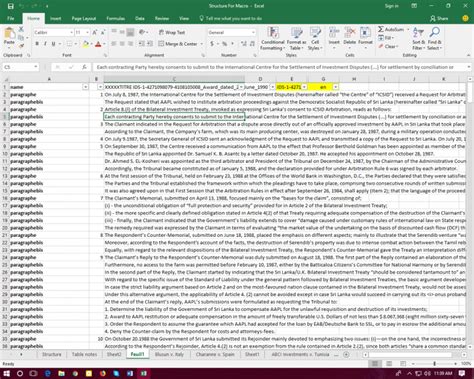474x379 pixels.
Task: Open filter dropdown on name column A1
Action: point(86,87)
